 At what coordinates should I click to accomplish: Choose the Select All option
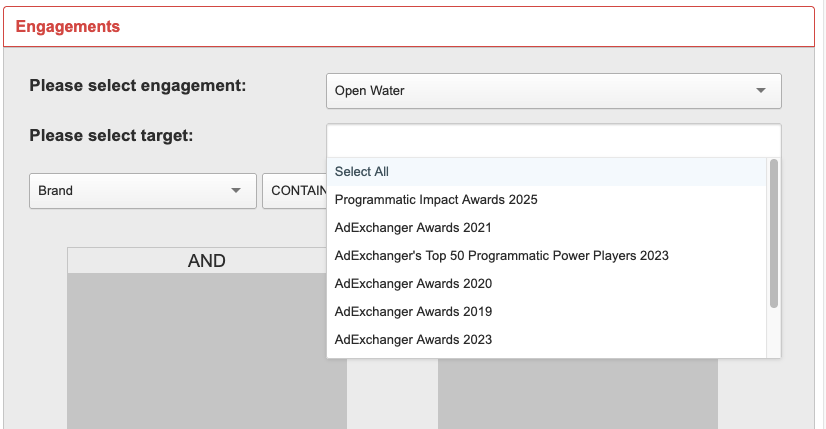547,172
